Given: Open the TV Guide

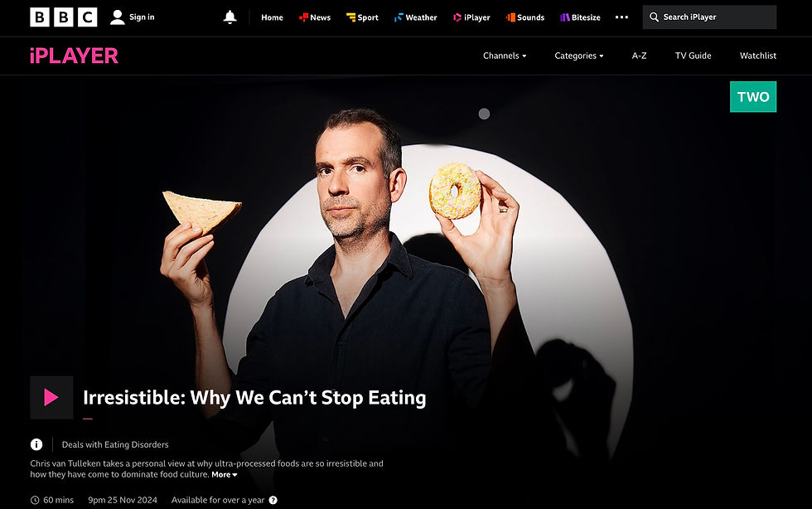Looking at the screenshot, I should (x=693, y=56).
